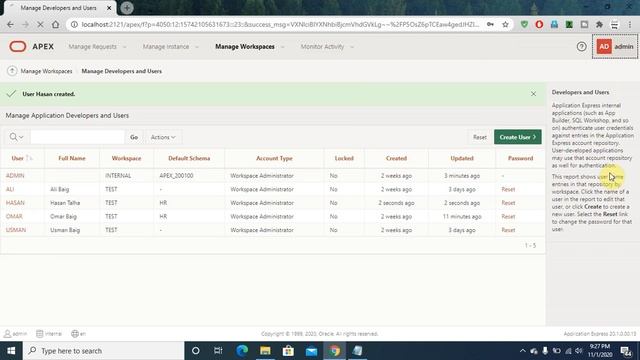This screenshot has height=360, width=640.
Task: Open the USMAN user link
Action: tap(16, 230)
